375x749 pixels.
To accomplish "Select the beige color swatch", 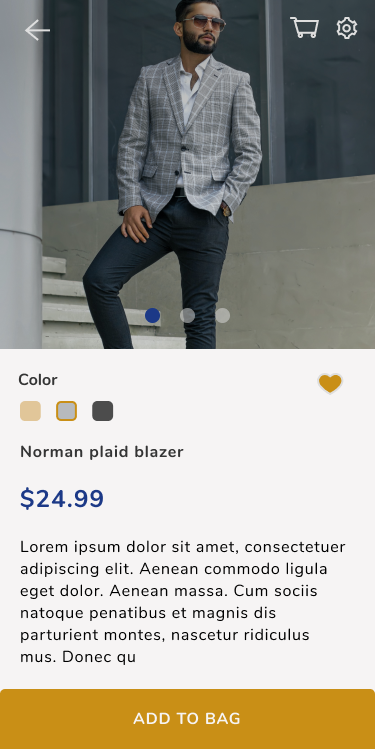I will click(x=30, y=411).
